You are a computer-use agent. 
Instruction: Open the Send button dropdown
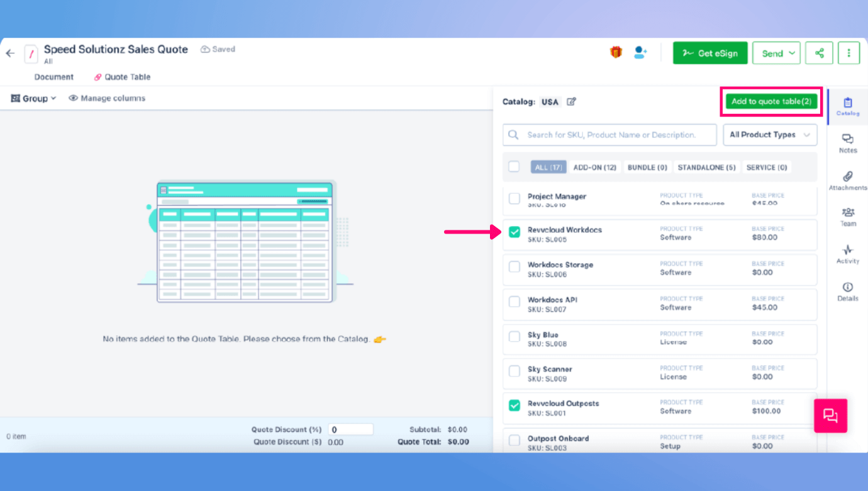tap(776, 53)
